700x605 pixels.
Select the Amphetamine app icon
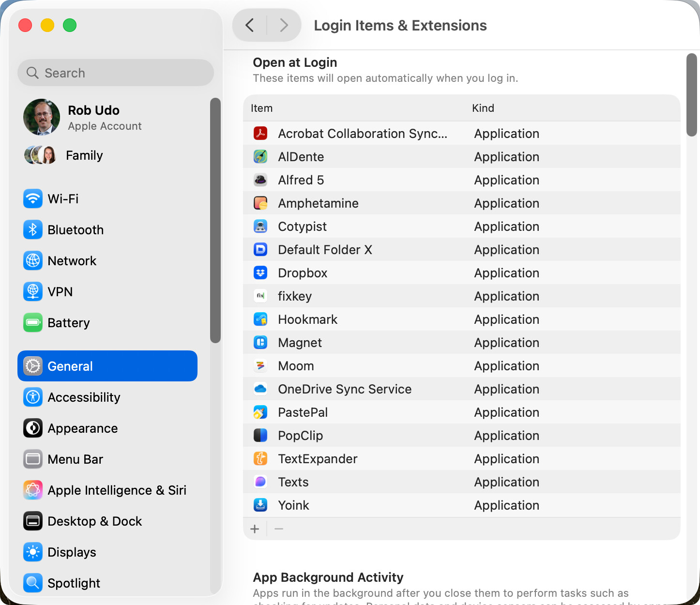tap(260, 203)
